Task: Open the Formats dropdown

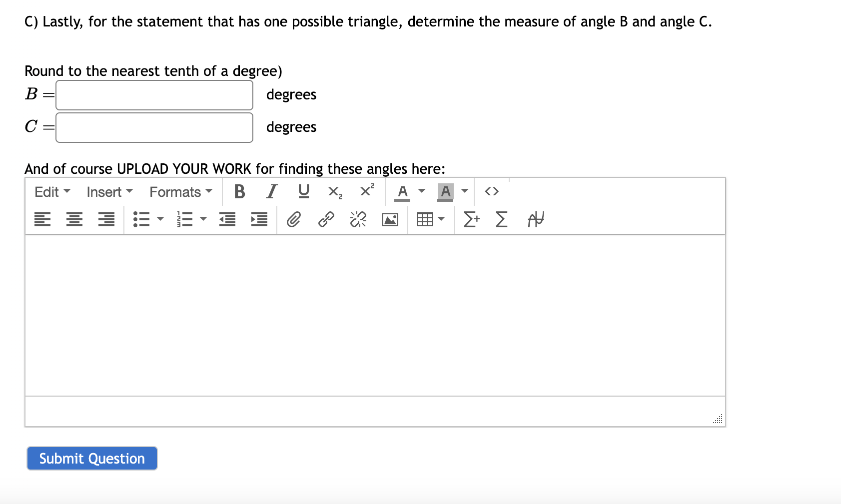Action: click(x=180, y=191)
